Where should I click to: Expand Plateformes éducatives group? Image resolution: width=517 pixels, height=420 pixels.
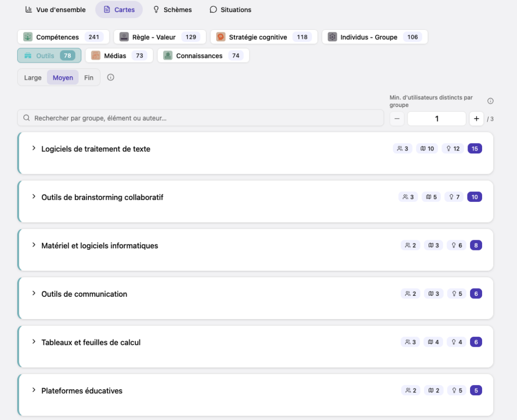click(34, 390)
